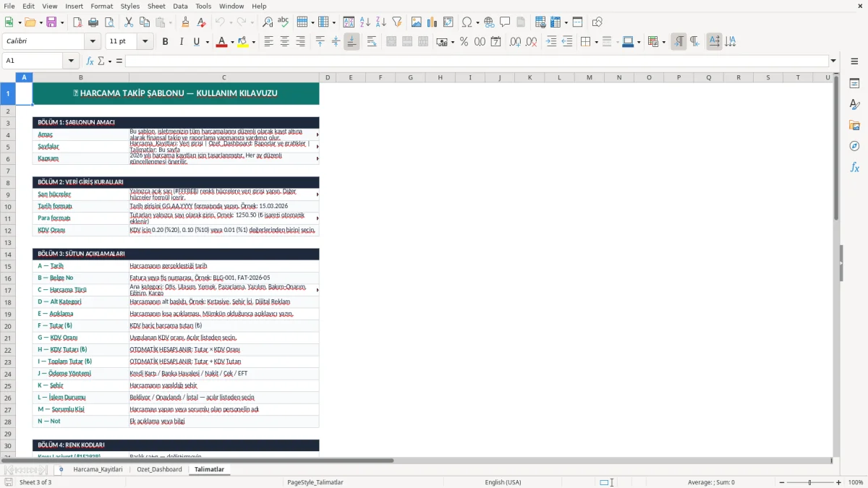This screenshot has width=868, height=488.
Task: Open the font size dropdown
Action: pyautogui.click(x=145, y=42)
